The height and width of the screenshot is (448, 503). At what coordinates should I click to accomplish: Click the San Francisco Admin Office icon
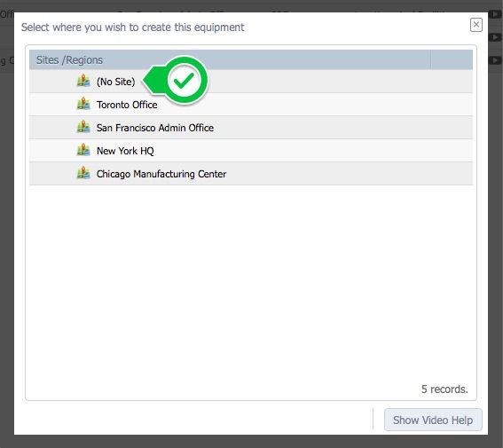tap(83, 127)
